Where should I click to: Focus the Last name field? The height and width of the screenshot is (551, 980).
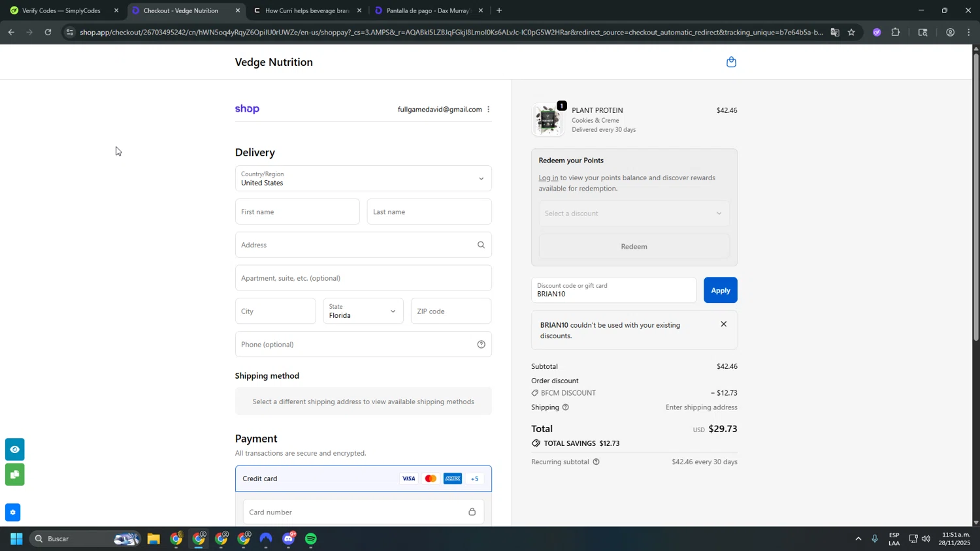pos(429,212)
